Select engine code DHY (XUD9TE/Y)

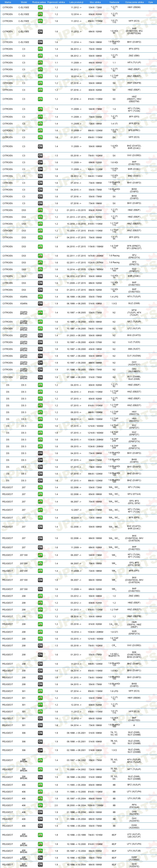click(x=134, y=363)
